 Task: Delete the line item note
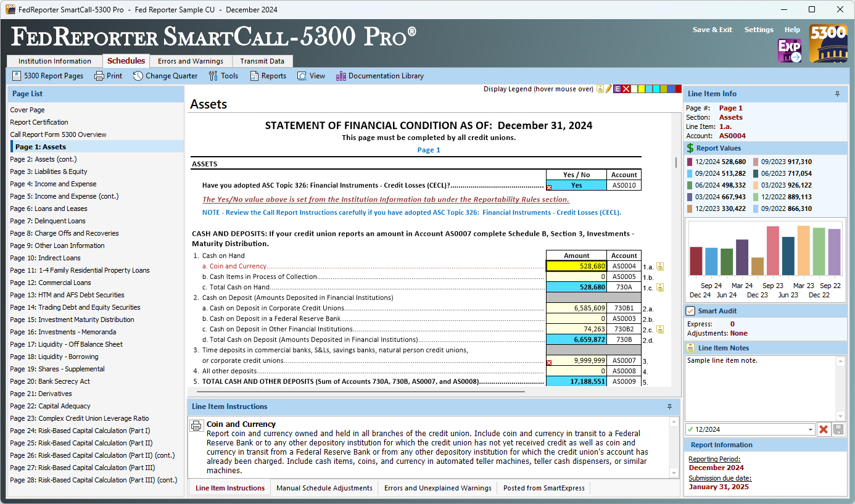[x=823, y=429]
